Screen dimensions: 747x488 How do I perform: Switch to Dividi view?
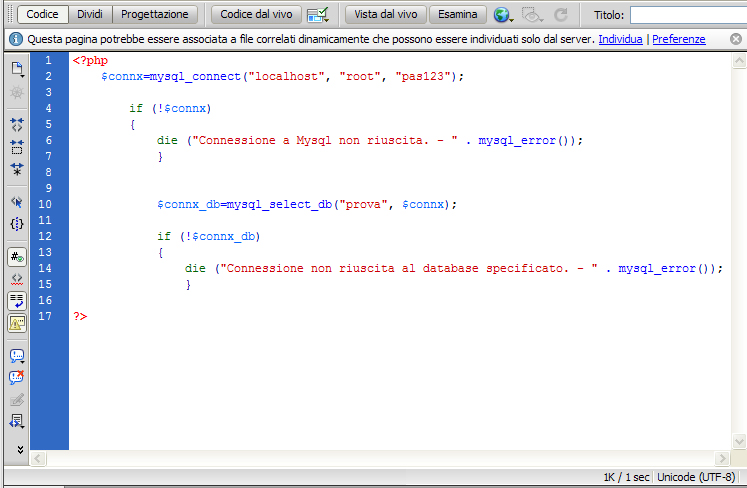[x=90, y=14]
